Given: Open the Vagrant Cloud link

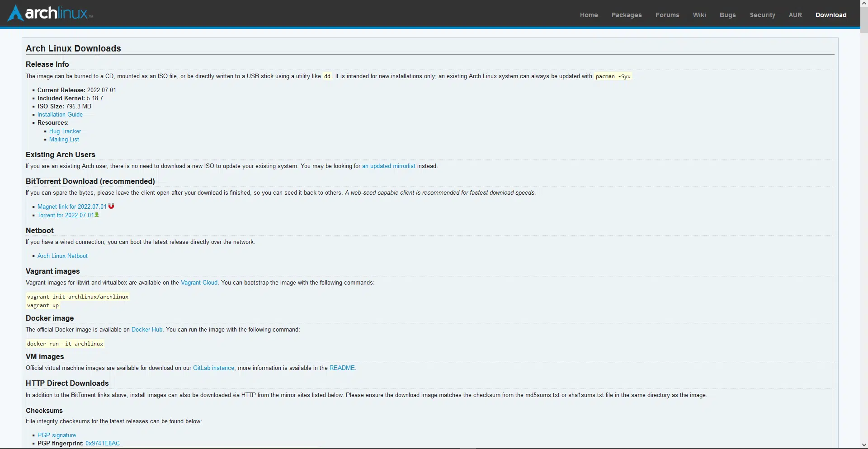Looking at the screenshot, I should [x=199, y=283].
